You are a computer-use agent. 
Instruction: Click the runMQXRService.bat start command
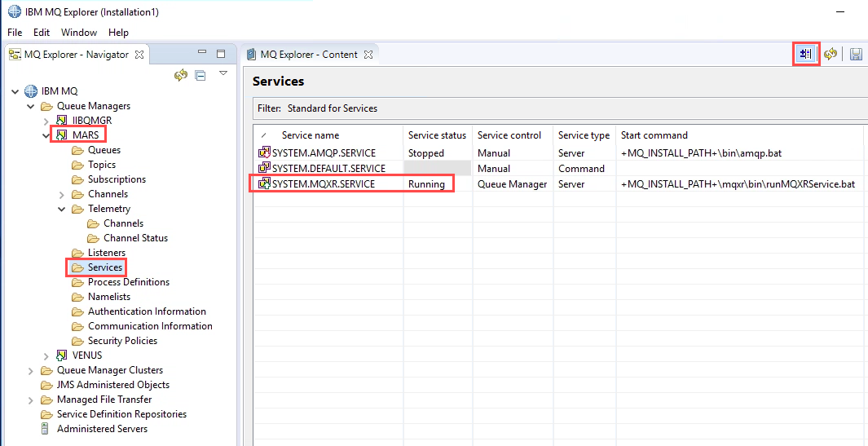coord(738,184)
